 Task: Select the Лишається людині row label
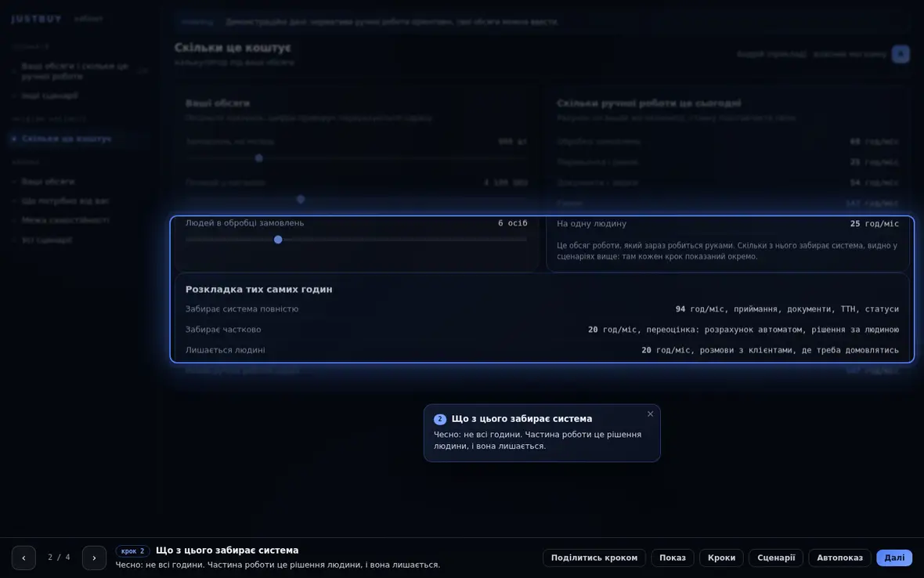click(225, 350)
